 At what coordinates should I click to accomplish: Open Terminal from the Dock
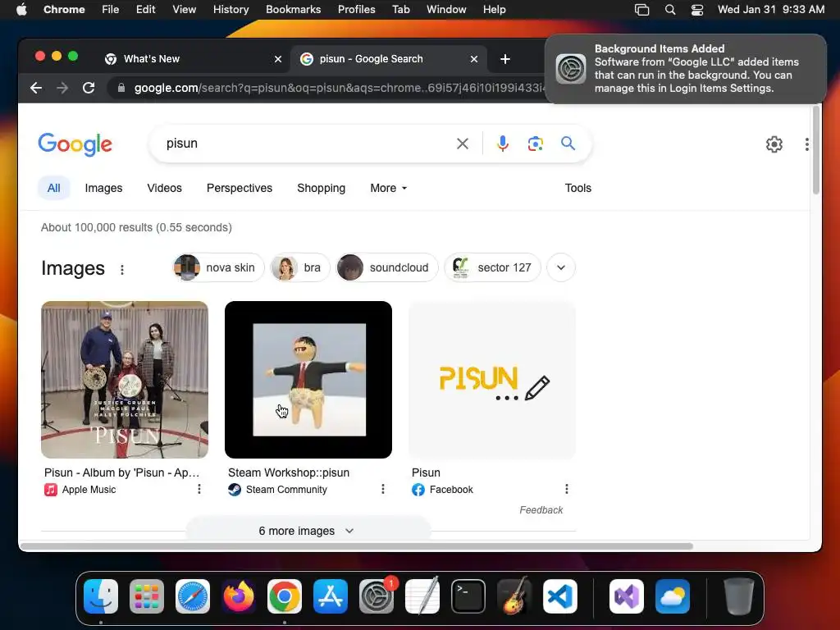468,596
